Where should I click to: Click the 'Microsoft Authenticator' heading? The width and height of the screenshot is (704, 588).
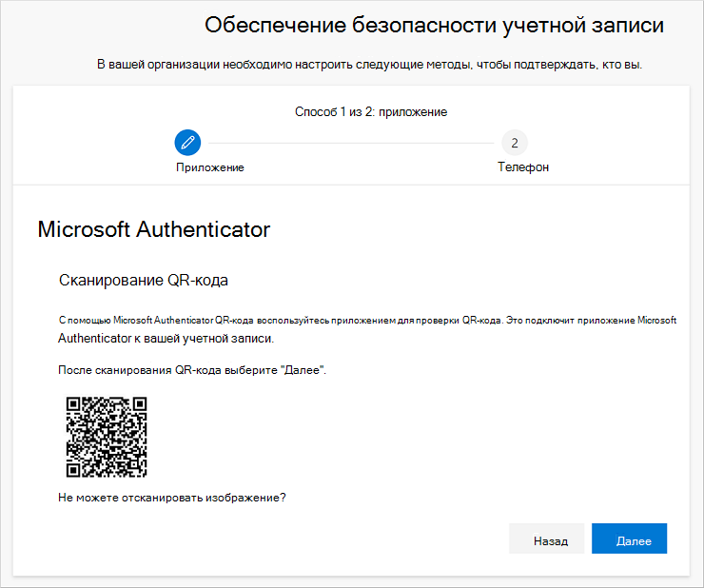coord(154,229)
